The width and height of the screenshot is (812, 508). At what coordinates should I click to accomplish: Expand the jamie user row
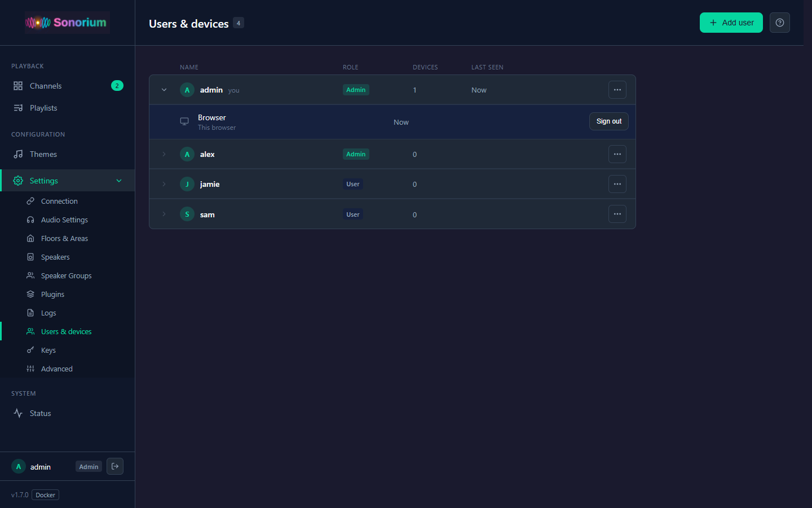[x=164, y=184]
